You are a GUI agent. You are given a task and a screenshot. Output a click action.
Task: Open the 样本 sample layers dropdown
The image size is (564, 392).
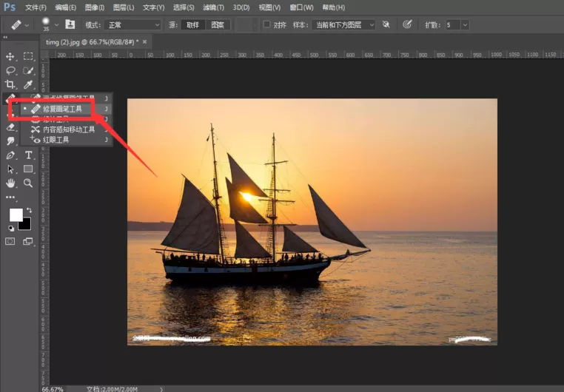pyautogui.click(x=343, y=25)
